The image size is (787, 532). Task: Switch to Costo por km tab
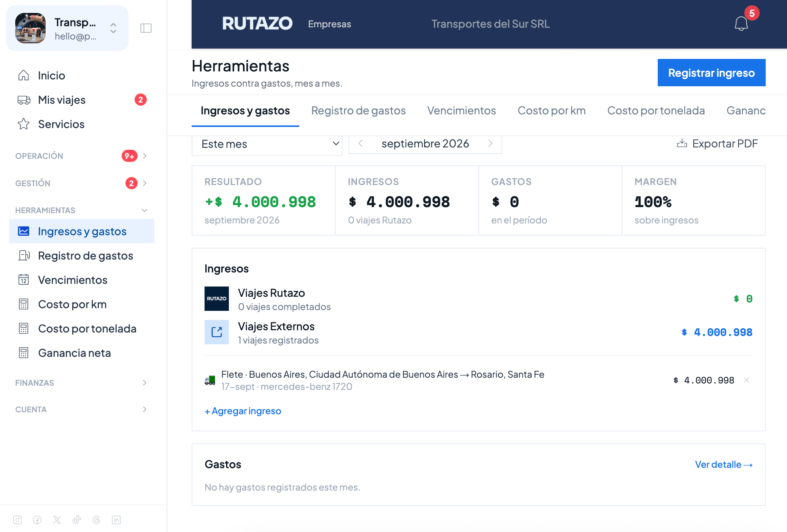pos(551,111)
